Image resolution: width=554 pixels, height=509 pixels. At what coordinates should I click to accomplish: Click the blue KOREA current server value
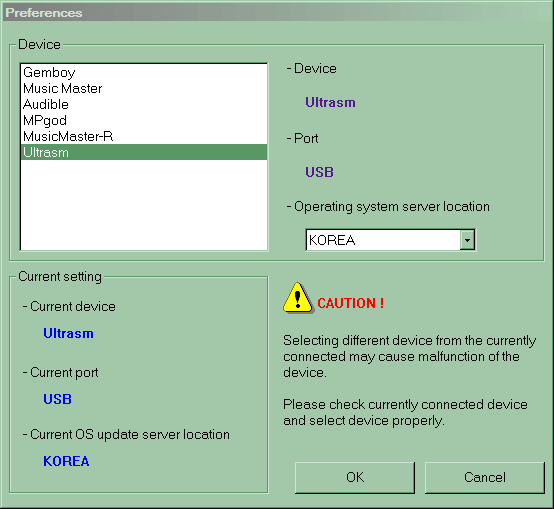tap(66, 461)
